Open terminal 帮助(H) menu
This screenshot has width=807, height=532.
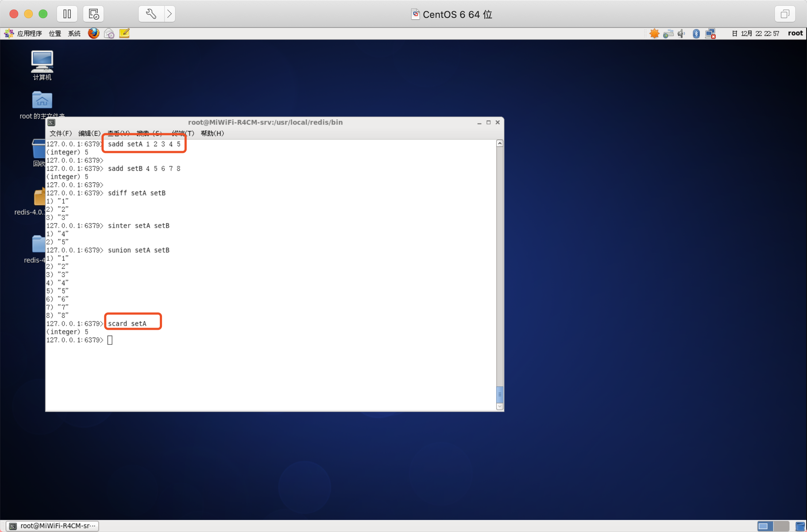[212, 133]
